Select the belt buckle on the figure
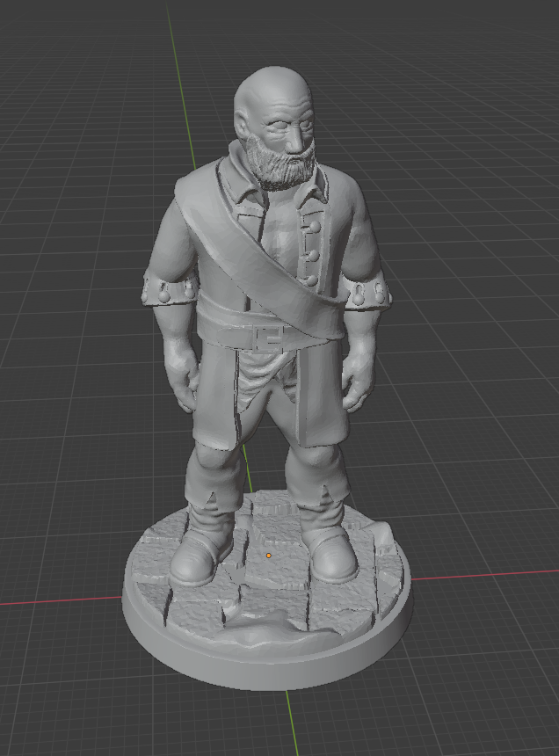 click(270, 338)
